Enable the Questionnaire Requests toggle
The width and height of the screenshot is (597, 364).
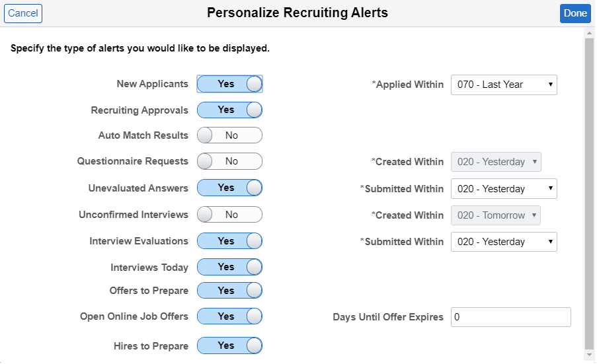pos(229,161)
